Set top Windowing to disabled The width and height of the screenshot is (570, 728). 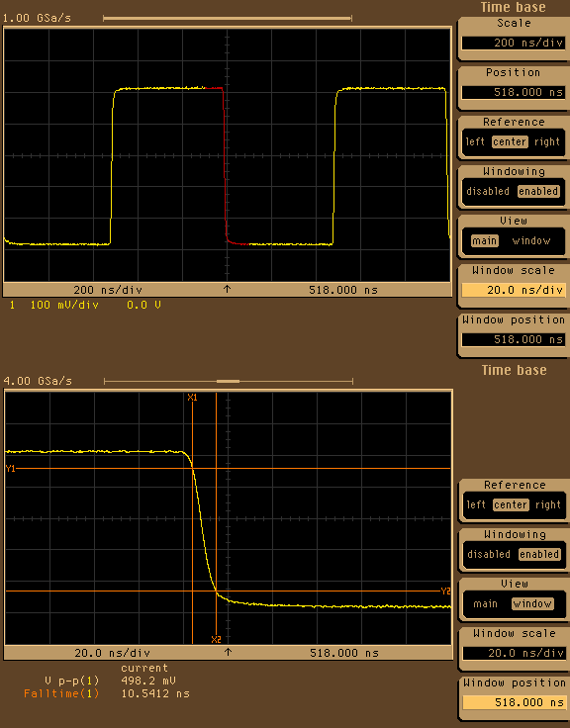[488, 191]
